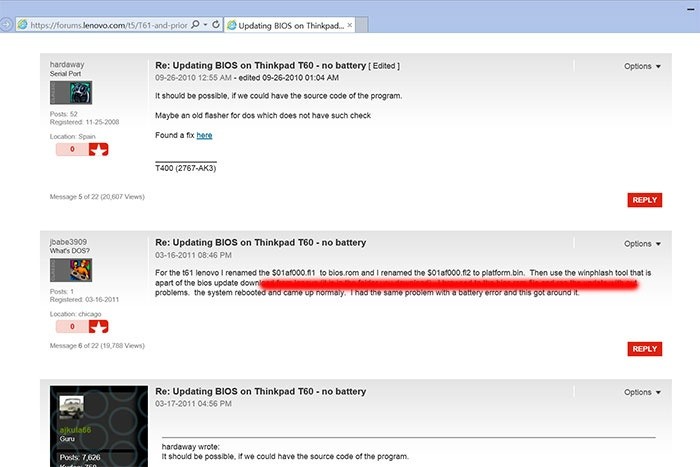The width and height of the screenshot is (700, 467).
Task: Click the search magnifier icon in address bar
Action: [x=195, y=25]
